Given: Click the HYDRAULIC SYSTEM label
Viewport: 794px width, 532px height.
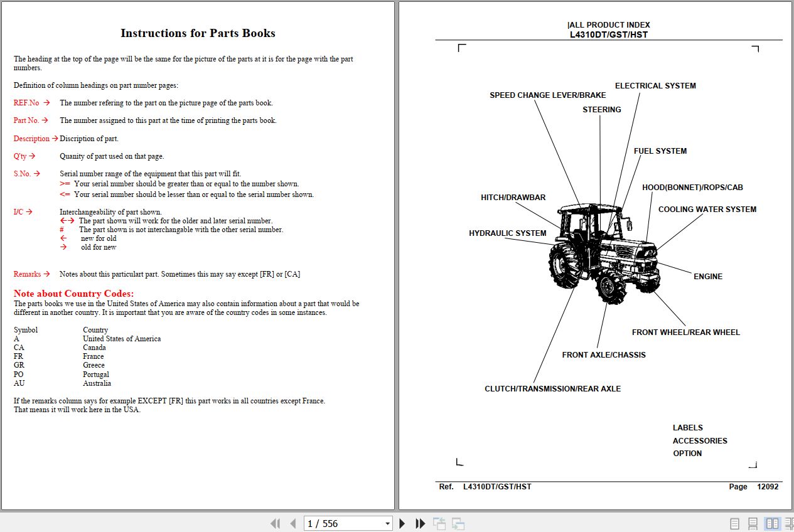Looking at the screenshot, I should (x=508, y=233).
